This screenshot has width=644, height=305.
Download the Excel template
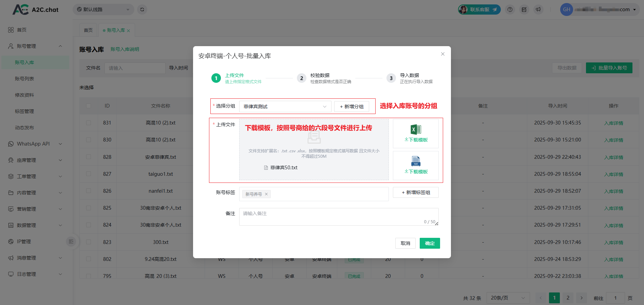[x=416, y=134]
